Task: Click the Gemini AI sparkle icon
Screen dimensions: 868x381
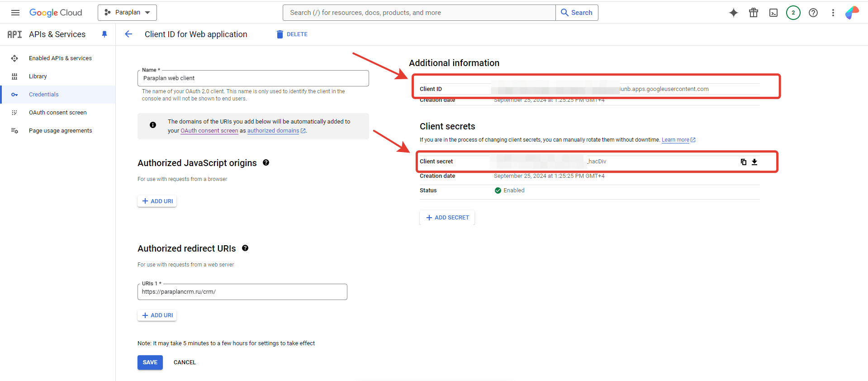Action: [733, 13]
